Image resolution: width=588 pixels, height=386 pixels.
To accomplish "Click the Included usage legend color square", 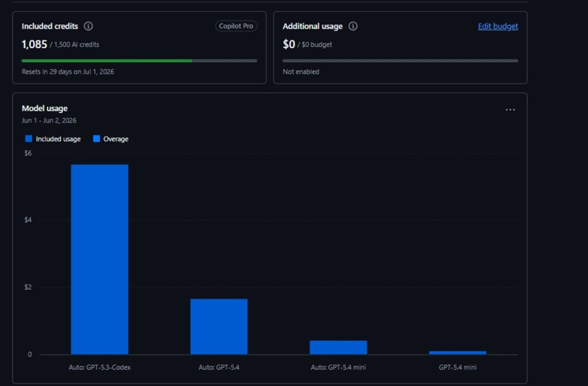I will 28,139.
